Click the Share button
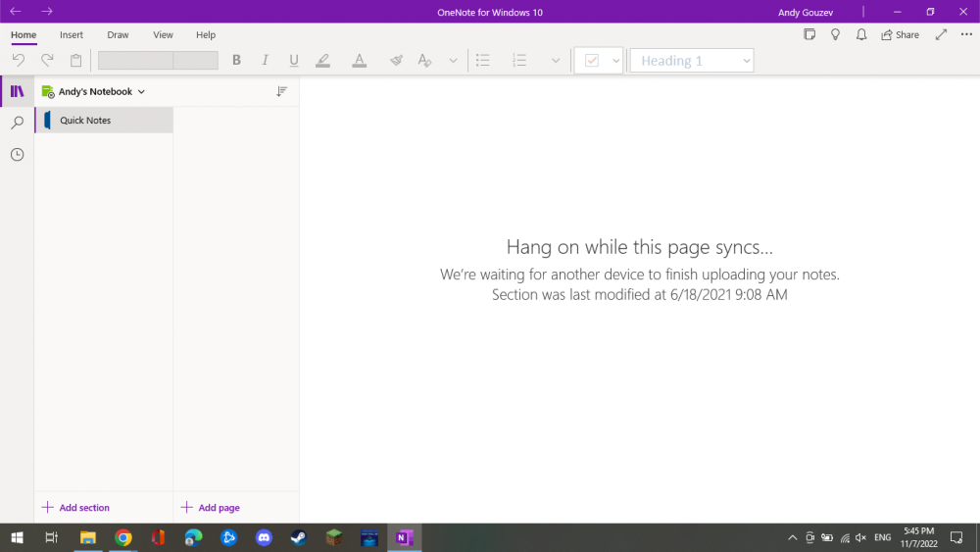Viewport: 980px width, 552px height. (900, 34)
